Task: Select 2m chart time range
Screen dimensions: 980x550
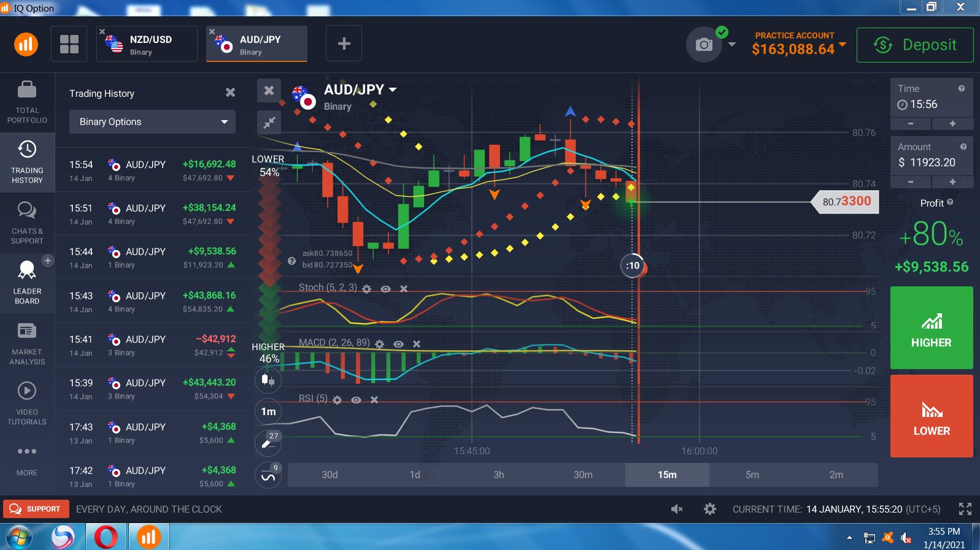Action: coord(836,475)
